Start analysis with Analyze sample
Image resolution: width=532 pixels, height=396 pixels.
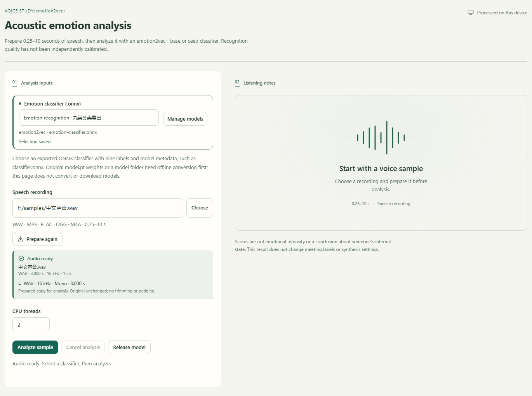tap(35, 347)
